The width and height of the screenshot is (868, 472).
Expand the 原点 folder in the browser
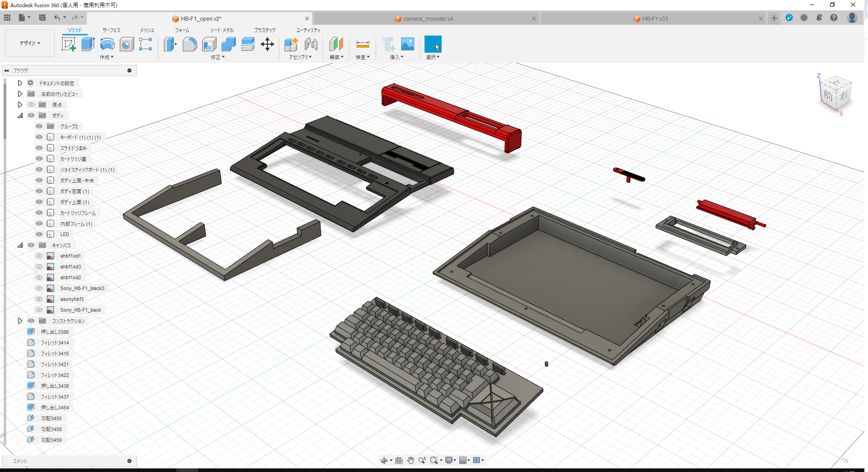click(x=20, y=104)
